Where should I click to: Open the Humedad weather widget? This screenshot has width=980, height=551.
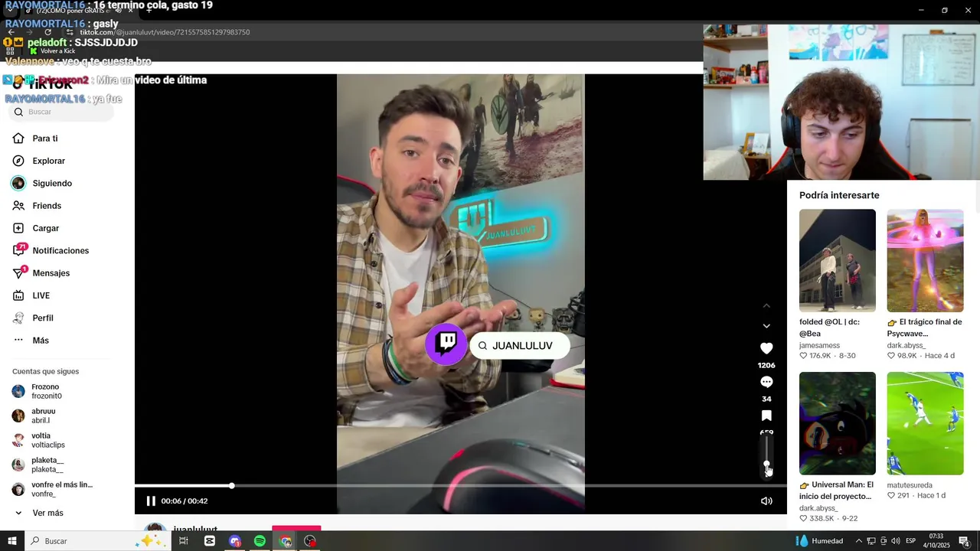[x=819, y=541]
